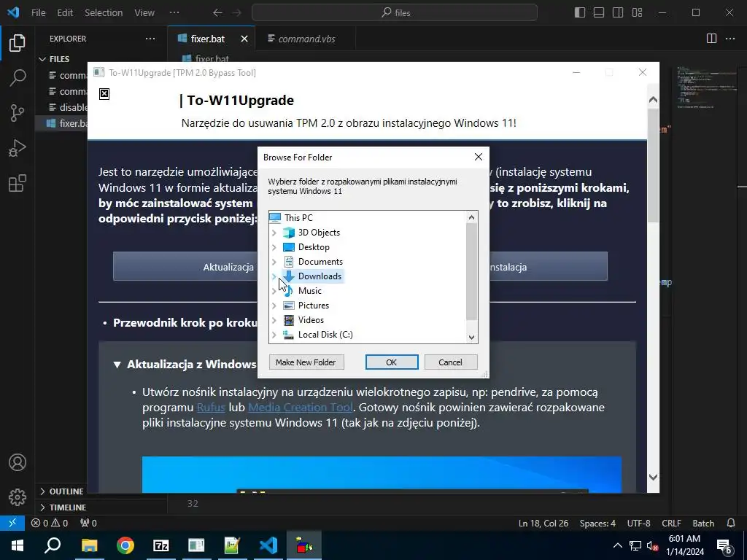Click ports forwarded indicator in status bar
The image size is (747, 560).
(x=88, y=523)
